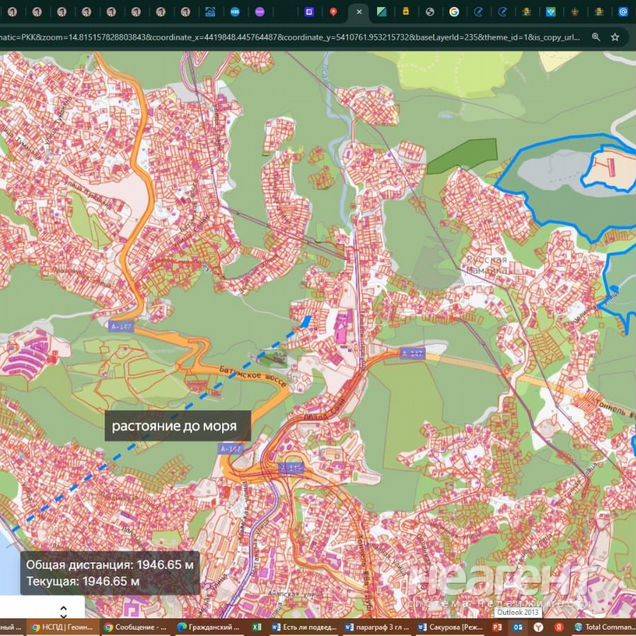Open the Сообщение window from the taskbar

pos(136,627)
